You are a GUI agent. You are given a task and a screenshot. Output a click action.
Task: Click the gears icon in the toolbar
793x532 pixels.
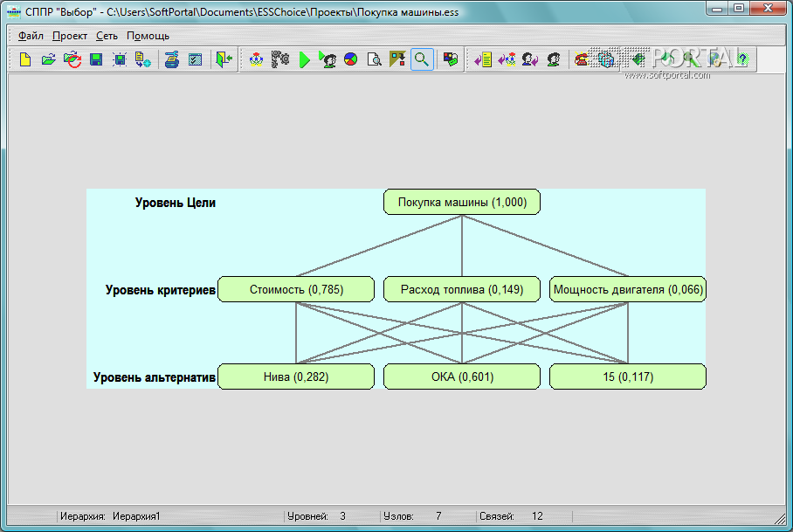279,59
